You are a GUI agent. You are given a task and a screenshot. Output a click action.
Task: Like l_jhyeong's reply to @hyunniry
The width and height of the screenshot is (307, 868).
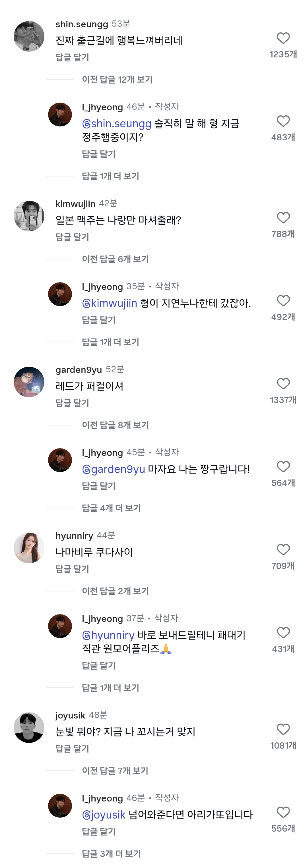(283, 633)
